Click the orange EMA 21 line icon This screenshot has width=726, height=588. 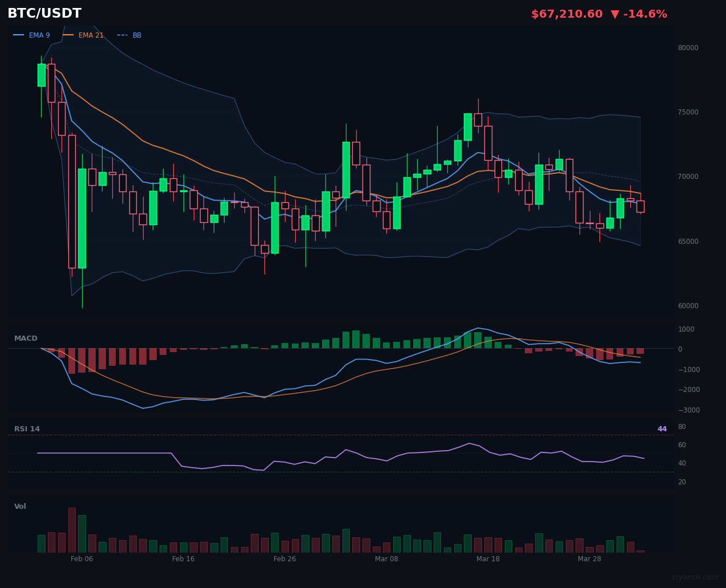pyautogui.click(x=68, y=35)
